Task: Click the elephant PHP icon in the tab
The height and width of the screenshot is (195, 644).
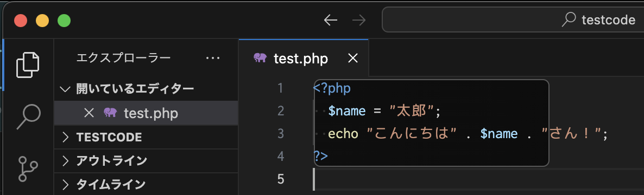Action: (x=260, y=58)
